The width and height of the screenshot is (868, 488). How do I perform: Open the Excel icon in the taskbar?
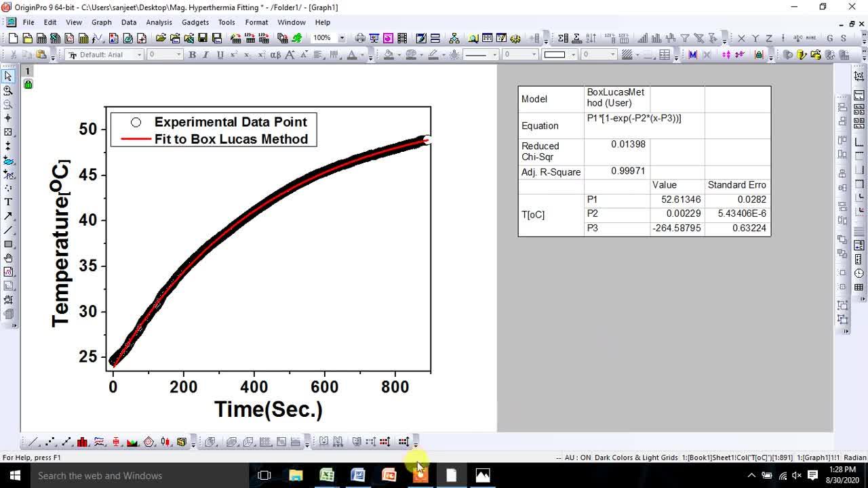(x=326, y=475)
